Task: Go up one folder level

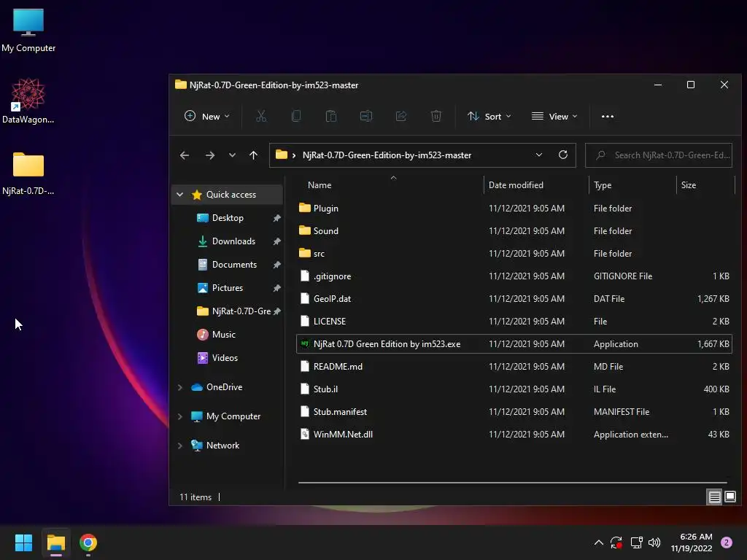Action: pyautogui.click(x=253, y=155)
